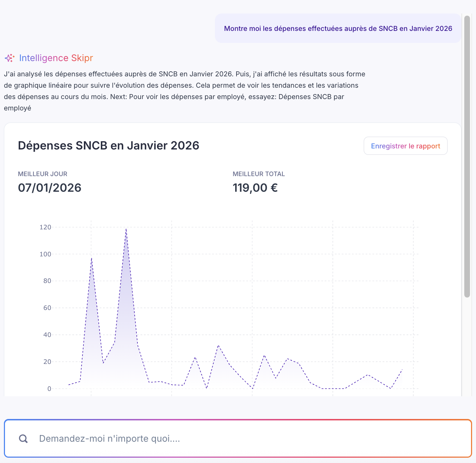Screen dimensions: 476x463
Task: Click the Enregistrer le rapport button
Action: [x=405, y=146]
